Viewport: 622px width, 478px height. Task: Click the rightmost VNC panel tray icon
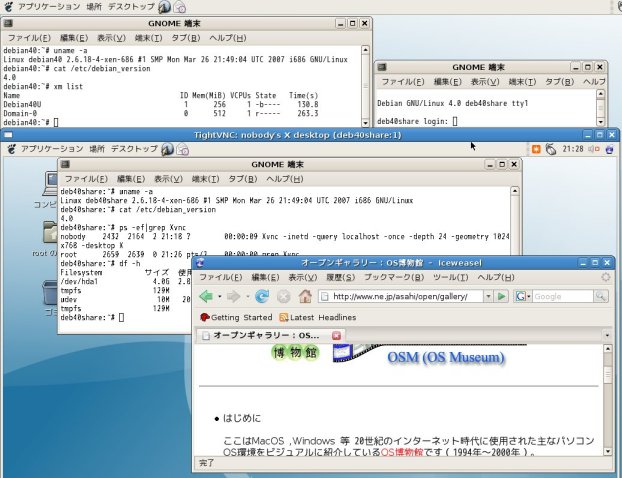click(610, 149)
